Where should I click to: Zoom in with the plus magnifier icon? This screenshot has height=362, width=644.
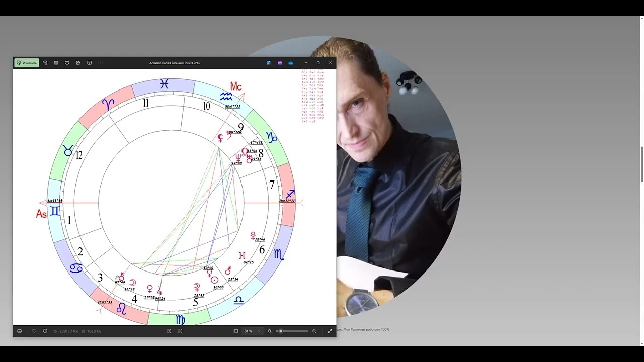click(314, 331)
